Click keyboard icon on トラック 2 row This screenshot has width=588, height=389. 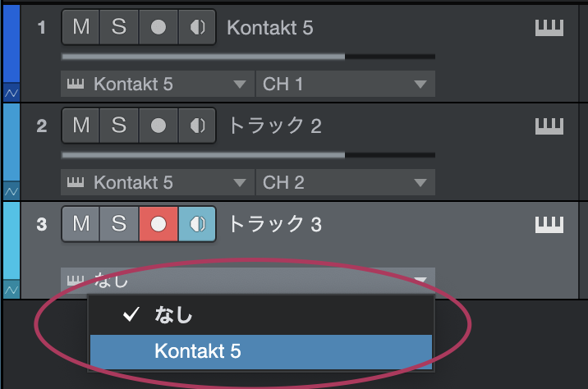tap(549, 126)
